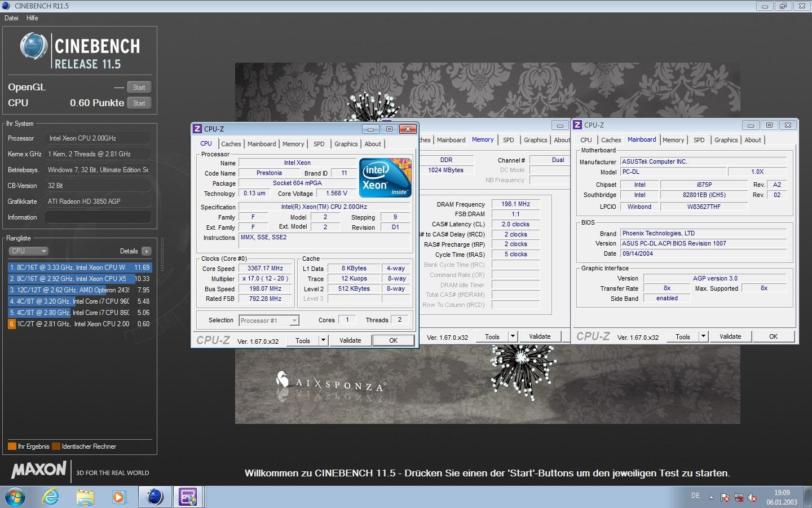Image resolution: width=812 pixels, height=508 pixels.
Task: Click Tools button in front CPU-Z window
Action: tap(303, 340)
